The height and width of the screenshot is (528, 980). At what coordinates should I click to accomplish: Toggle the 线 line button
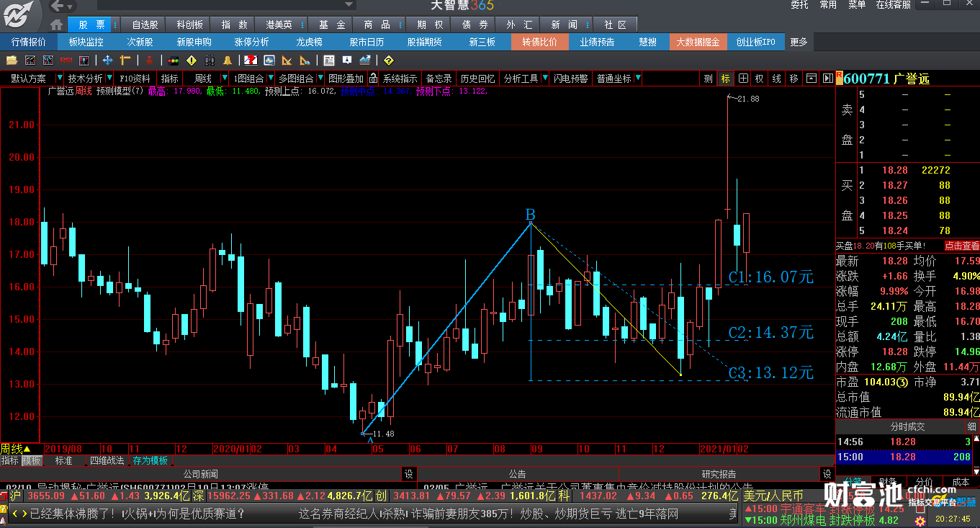point(777,79)
